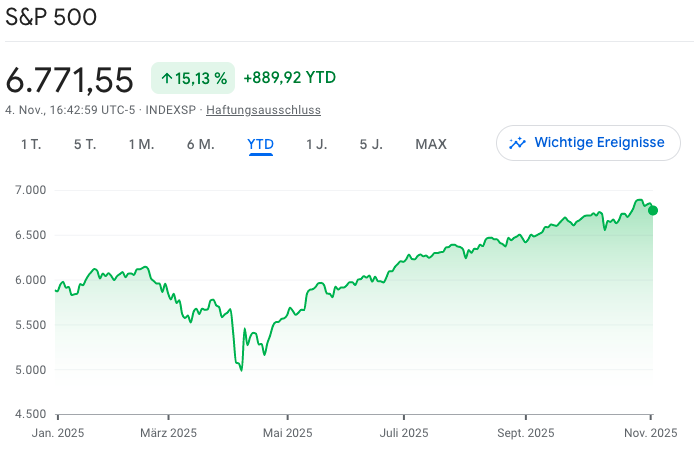The image size is (694, 452).
Task: Click the Wichtige Ereignisse button
Action: point(588,143)
